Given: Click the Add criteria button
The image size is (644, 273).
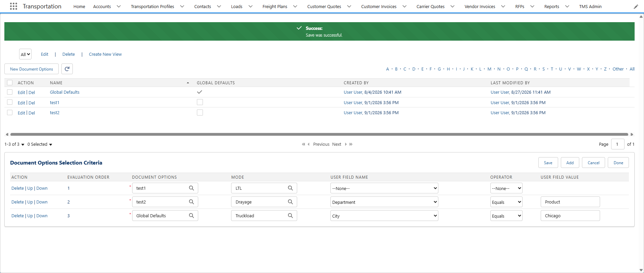Looking at the screenshot, I should (x=570, y=163).
